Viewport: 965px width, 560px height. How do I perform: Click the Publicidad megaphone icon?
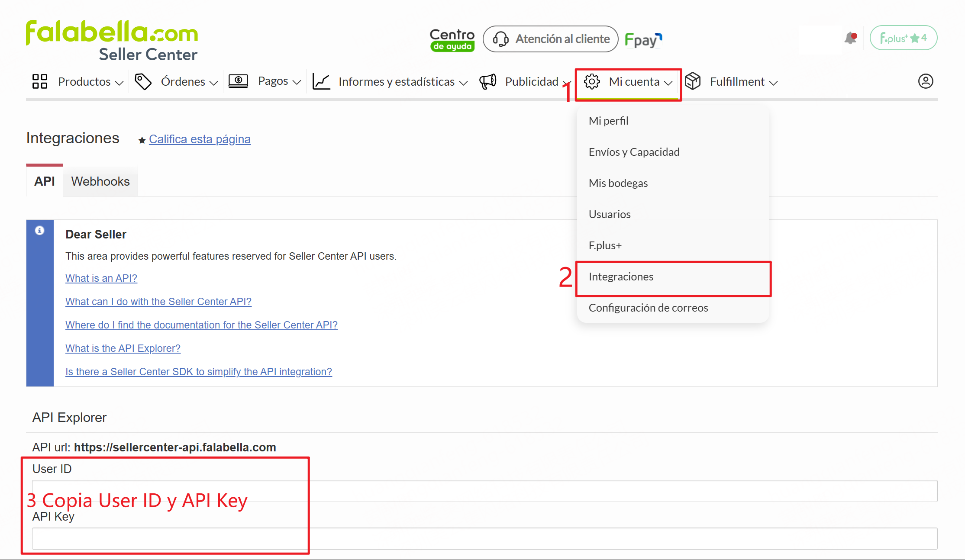tap(487, 81)
